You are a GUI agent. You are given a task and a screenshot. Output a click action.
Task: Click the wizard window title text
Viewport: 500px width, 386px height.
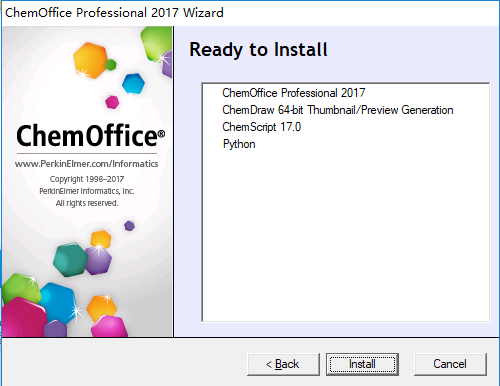[x=114, y=13]
